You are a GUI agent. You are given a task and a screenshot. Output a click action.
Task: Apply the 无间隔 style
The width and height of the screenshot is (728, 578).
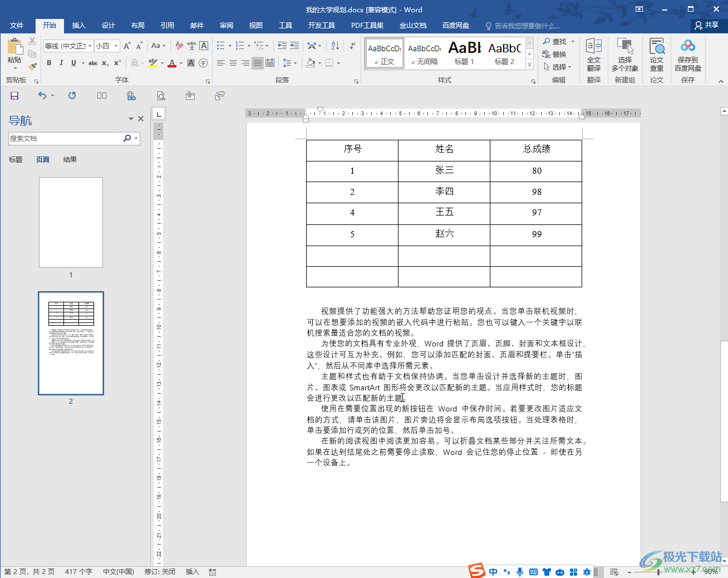pos(424,53)
